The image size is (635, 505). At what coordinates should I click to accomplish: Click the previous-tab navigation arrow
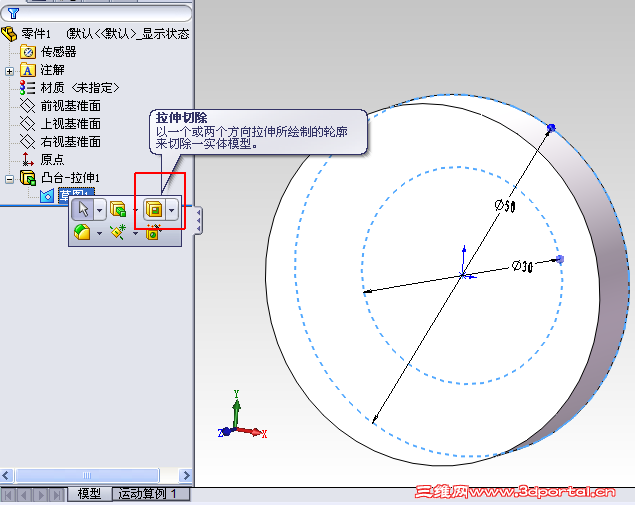[x=25, y=494]
